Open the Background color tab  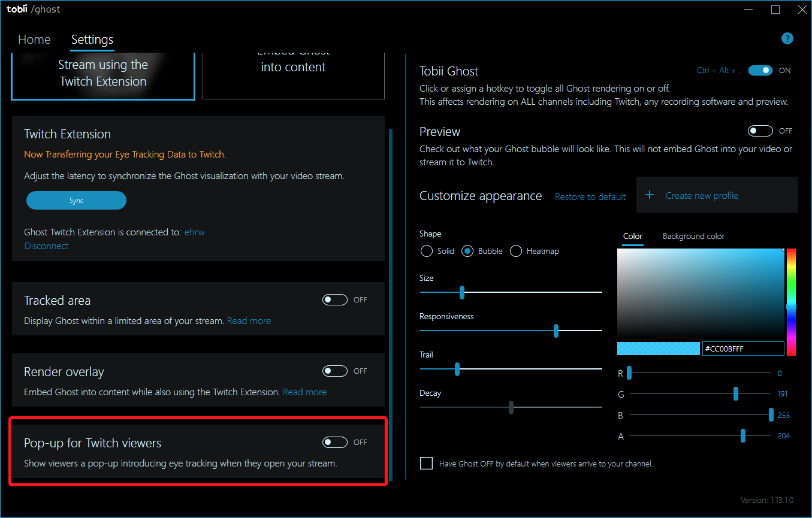coord(693,236)
